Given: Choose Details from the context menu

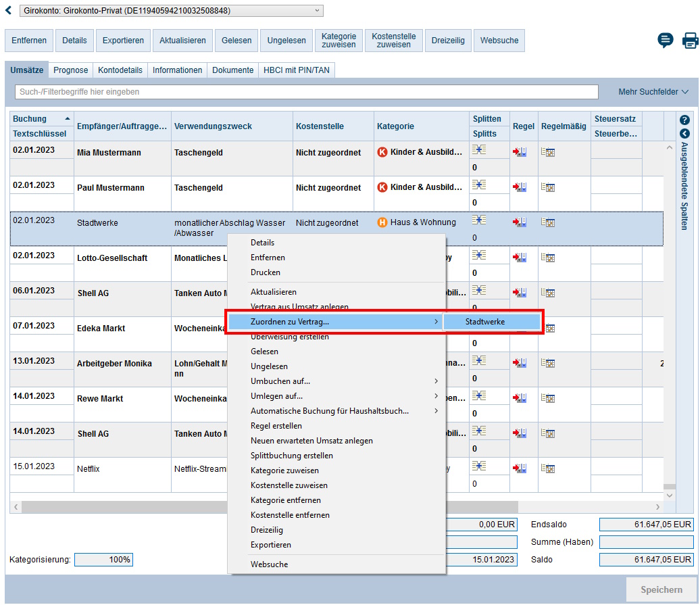Looking at the screenshot, I should 336,243.
